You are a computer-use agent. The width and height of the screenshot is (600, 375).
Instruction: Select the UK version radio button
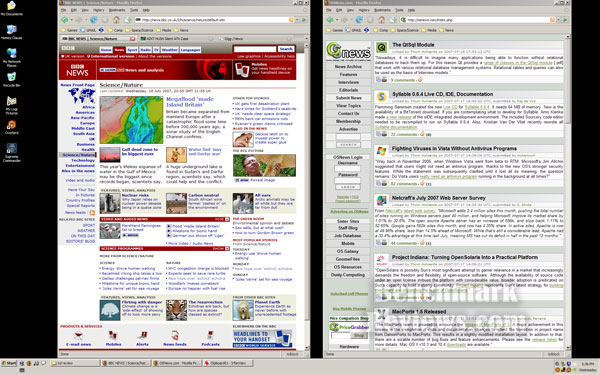63,56
